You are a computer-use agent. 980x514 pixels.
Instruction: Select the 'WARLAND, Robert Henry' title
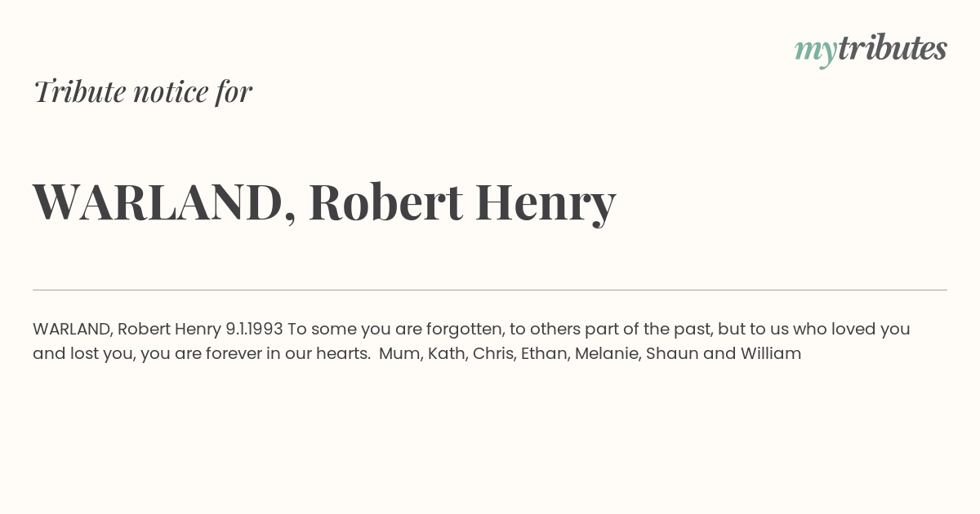click(324, 202)
